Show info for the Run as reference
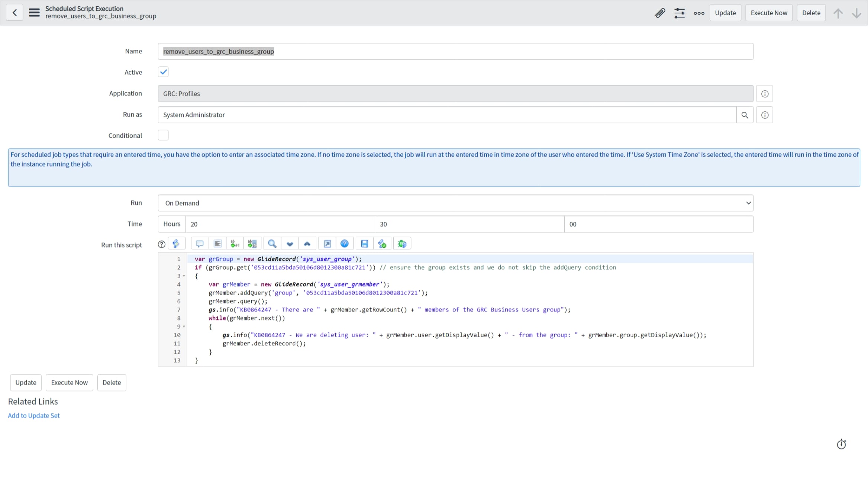The height and width of the screenshot is (481, 868). 765,115
